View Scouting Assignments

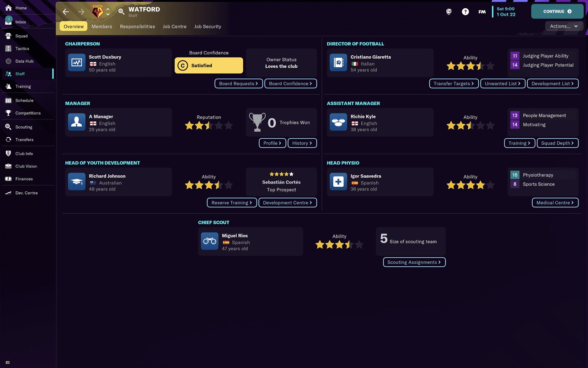[x=414, y=262]
